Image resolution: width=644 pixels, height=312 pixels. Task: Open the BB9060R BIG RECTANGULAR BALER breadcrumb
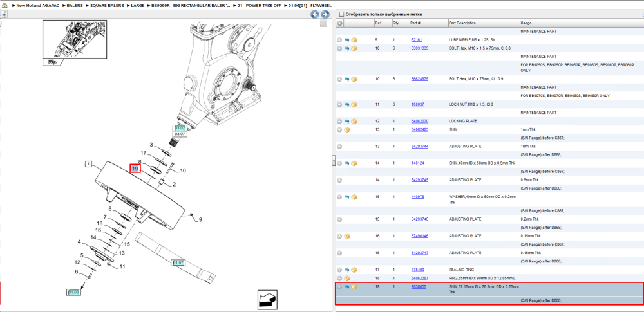click(191, 6)
